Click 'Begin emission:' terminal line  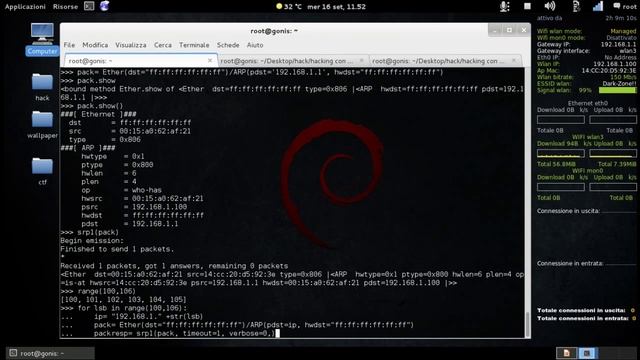click(92, 241)
